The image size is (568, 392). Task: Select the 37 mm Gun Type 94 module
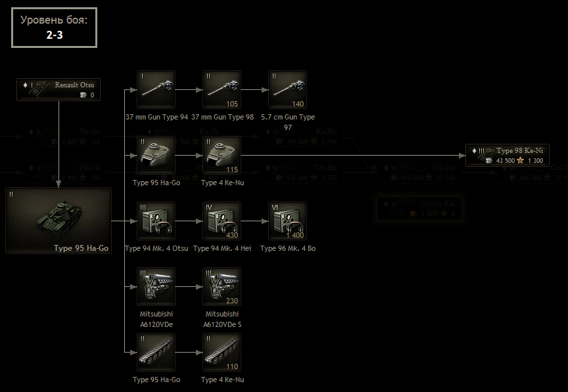pos(156,90)
